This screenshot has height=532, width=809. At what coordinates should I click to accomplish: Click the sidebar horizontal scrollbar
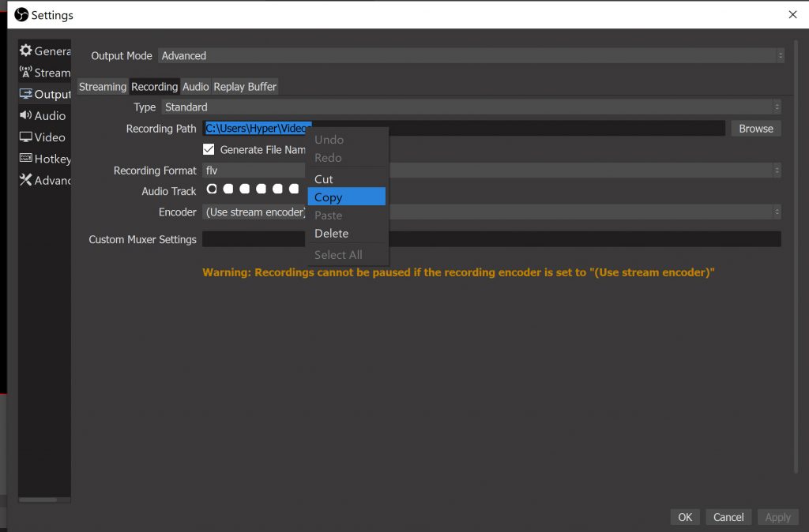click(38, 499)
